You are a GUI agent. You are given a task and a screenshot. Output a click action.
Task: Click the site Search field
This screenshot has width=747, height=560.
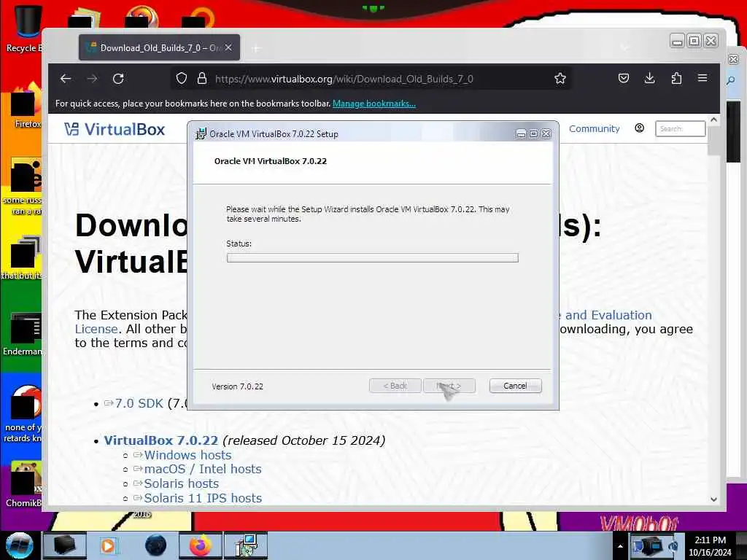click(680, 128)
